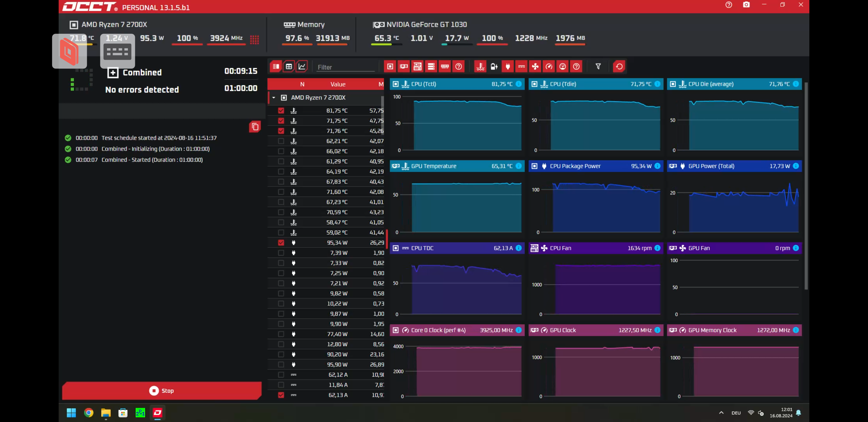Screen dimensions: 868x422
Task: Click the motherboard device filter icon
Action: (418, 66)
